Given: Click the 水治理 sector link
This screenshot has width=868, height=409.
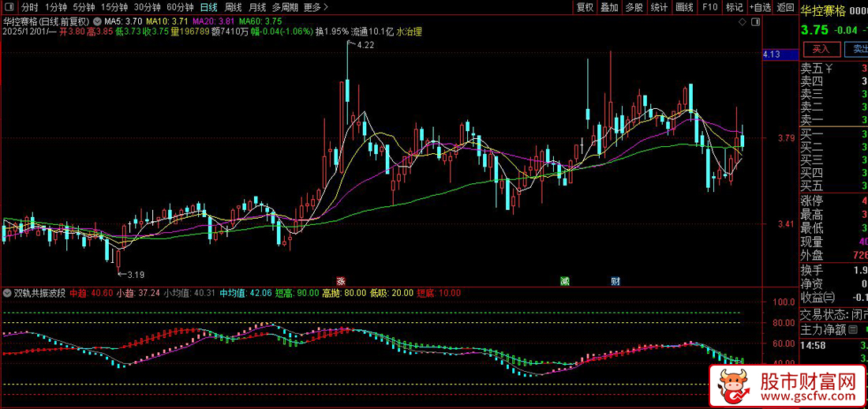Looking at the screenshot, I should [x=409, y=32].
